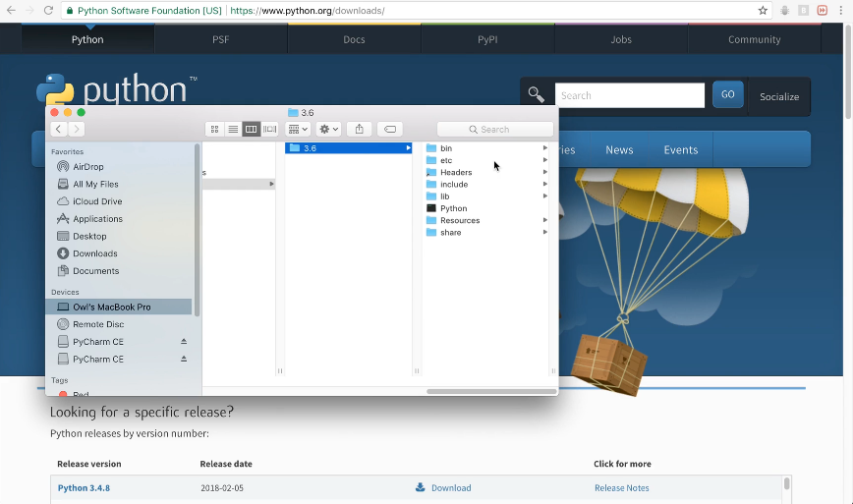This screenshot has width=853, height=504.
Task: Click the Finder horizontal scrollbar
Action: [x=491, y=391]
